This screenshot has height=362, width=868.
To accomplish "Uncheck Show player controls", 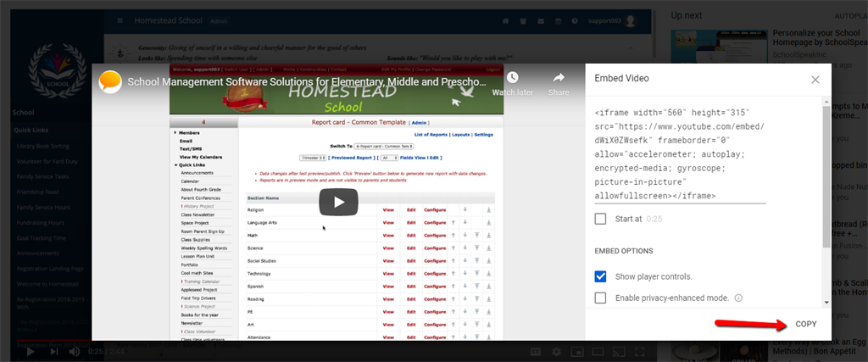I will point(600,276).
